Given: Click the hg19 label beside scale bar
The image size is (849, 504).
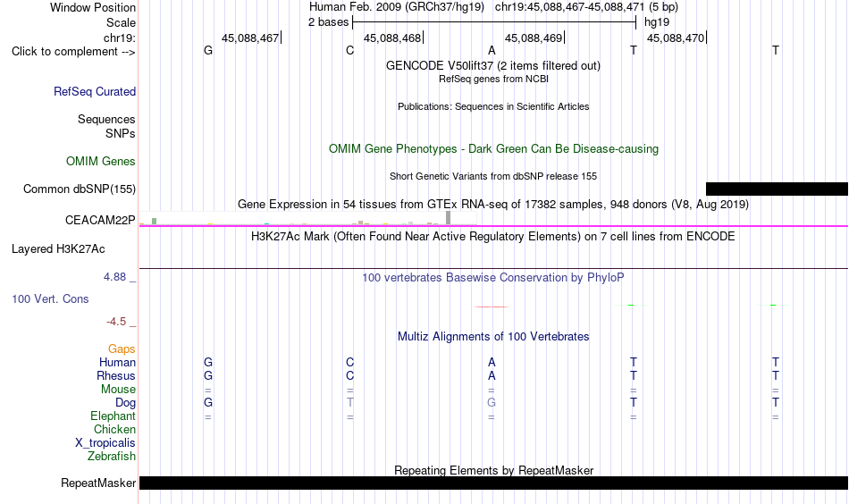Looking at the screenshot, I should 657,22.
